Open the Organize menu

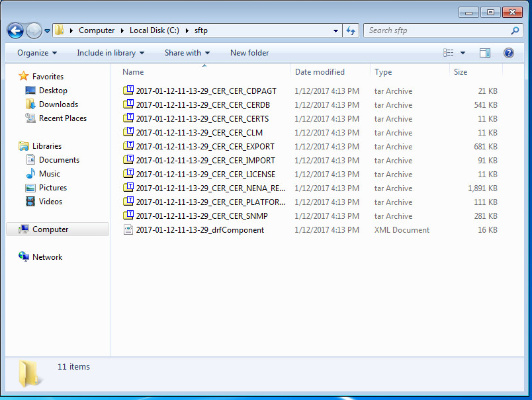click(x=37, y=53)
